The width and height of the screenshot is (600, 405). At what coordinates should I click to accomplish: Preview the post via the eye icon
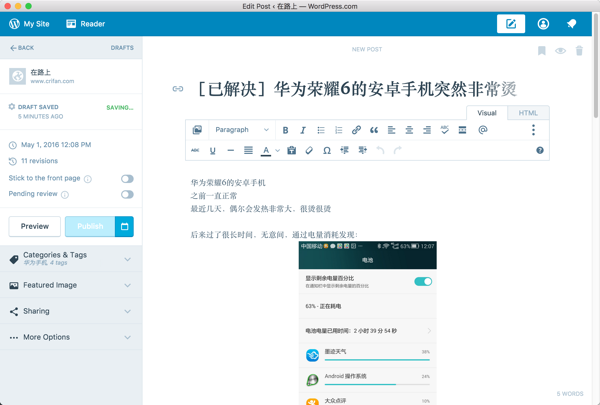point(560,51)
